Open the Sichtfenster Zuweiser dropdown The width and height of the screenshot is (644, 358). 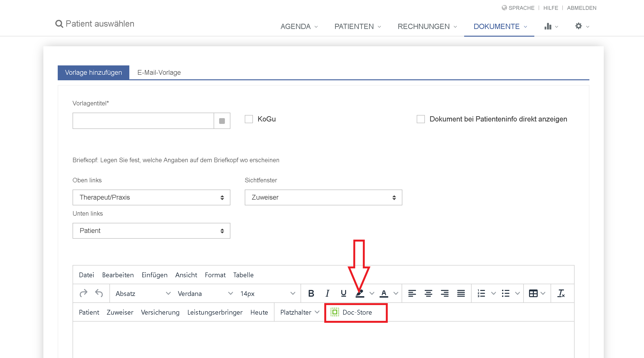pos(323,197)
